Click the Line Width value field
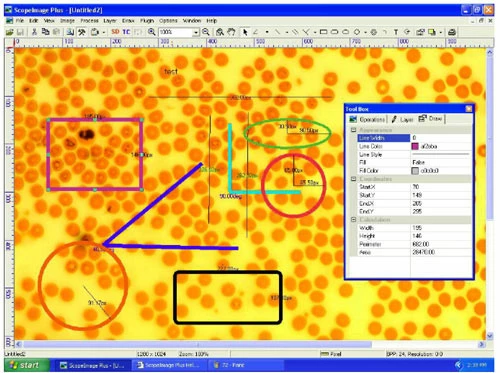The height and width of the screenshot is (373, 500). [x=441, y=138]
